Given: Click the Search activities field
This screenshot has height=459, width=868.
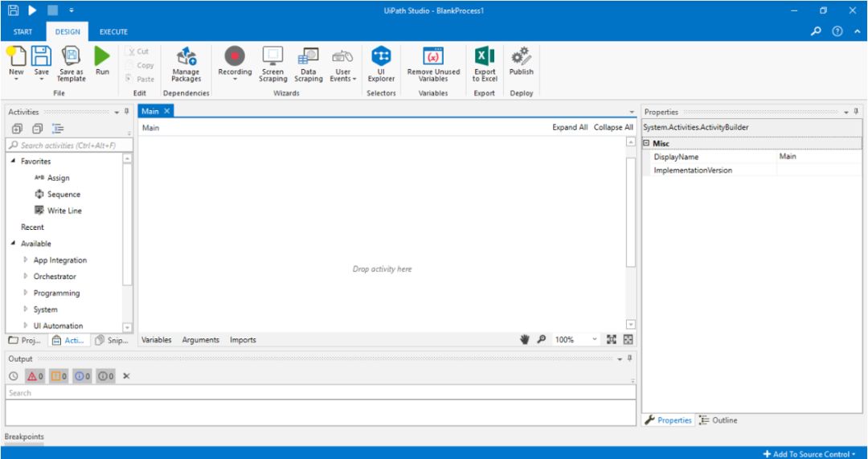Looking at the screenshot, I should point(70,145).
